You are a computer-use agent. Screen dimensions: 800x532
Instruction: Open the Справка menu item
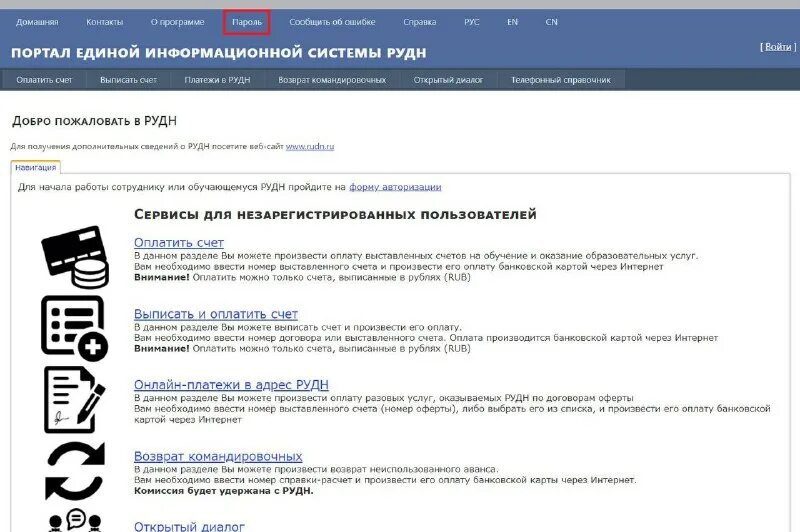tap(419, 22)
